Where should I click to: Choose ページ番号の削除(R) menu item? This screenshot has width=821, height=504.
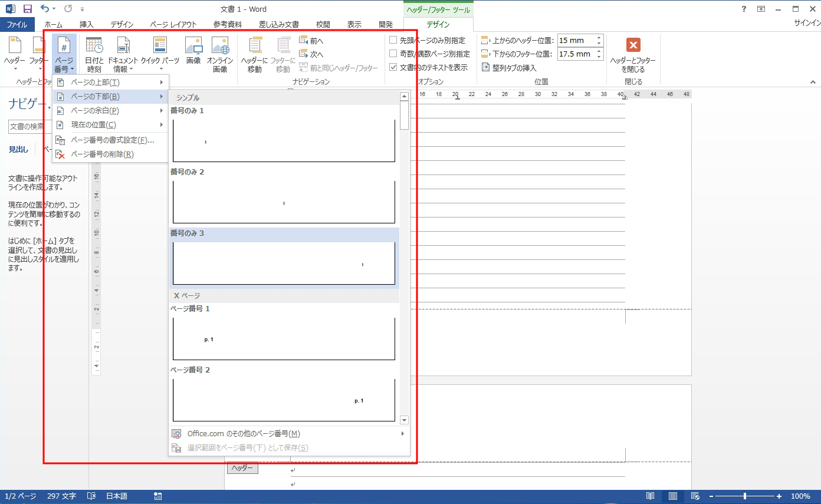[110, 154]
